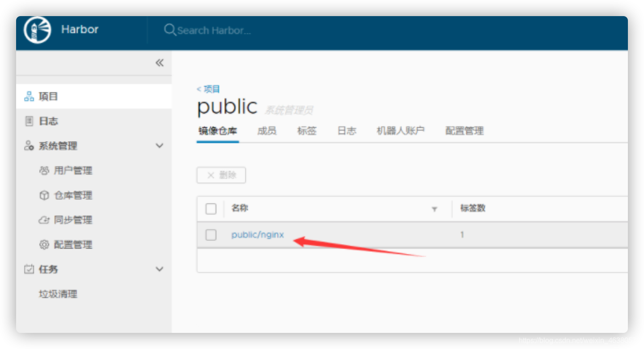Screen dimensions: 644x349
Task: Open the 日志 tab in project
Action: coord(347,131)
